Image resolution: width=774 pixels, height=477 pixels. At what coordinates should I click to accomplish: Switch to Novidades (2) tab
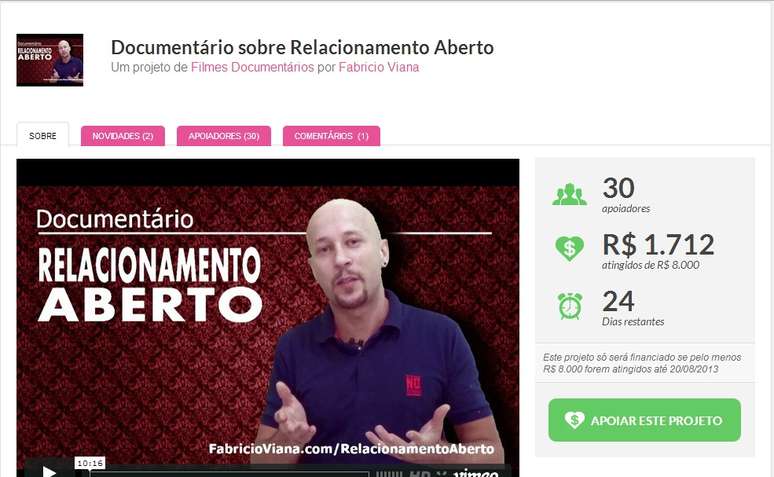pos(122,136)
